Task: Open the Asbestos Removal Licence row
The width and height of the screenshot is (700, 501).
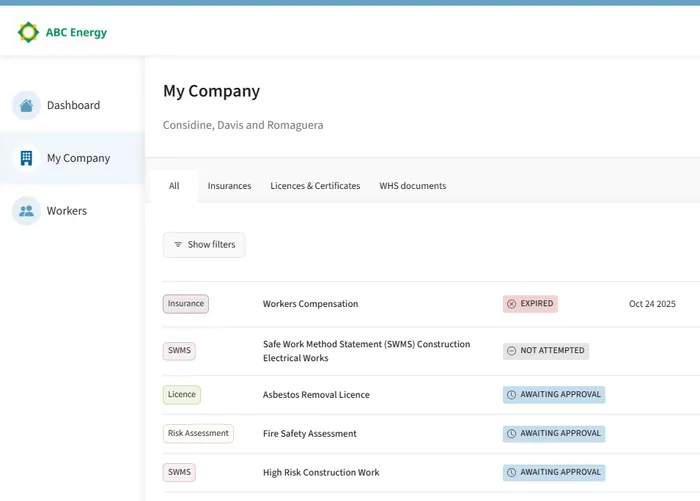Action: click(316, 395)
